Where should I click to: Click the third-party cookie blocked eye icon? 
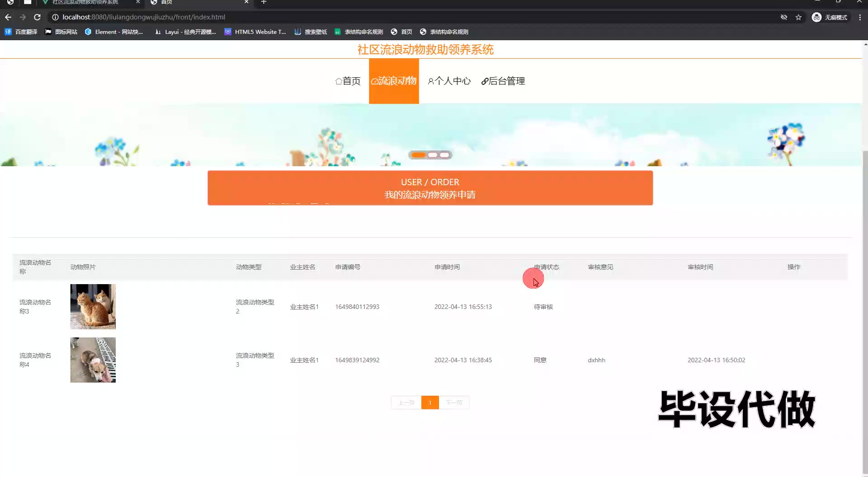[x=784, y=17]
